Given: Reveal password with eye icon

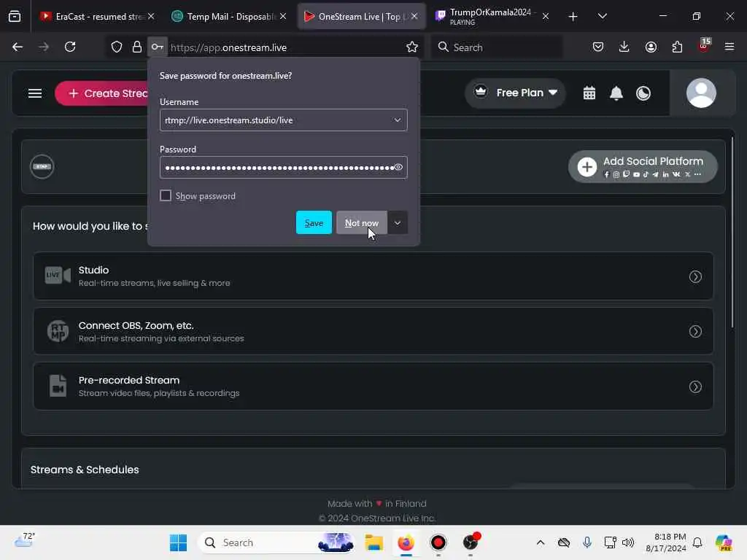Looking at the screenshot, I should click(398, 167).
